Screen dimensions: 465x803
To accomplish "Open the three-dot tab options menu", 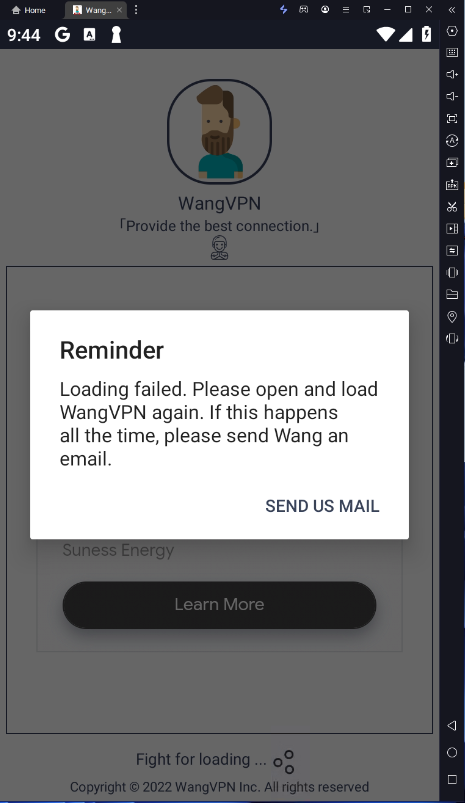I will [136, 10].
